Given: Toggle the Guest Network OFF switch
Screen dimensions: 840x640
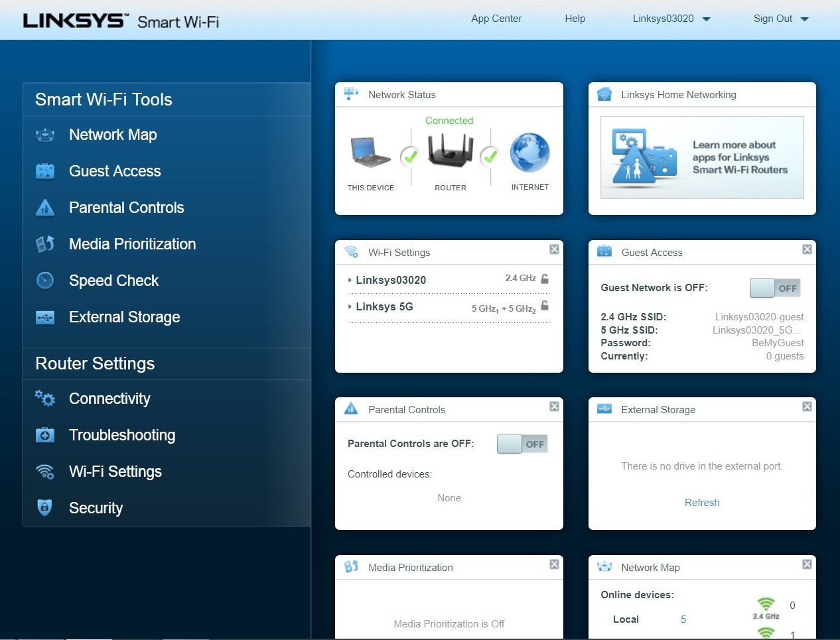Looking at the screenshot, I should 775,288.
